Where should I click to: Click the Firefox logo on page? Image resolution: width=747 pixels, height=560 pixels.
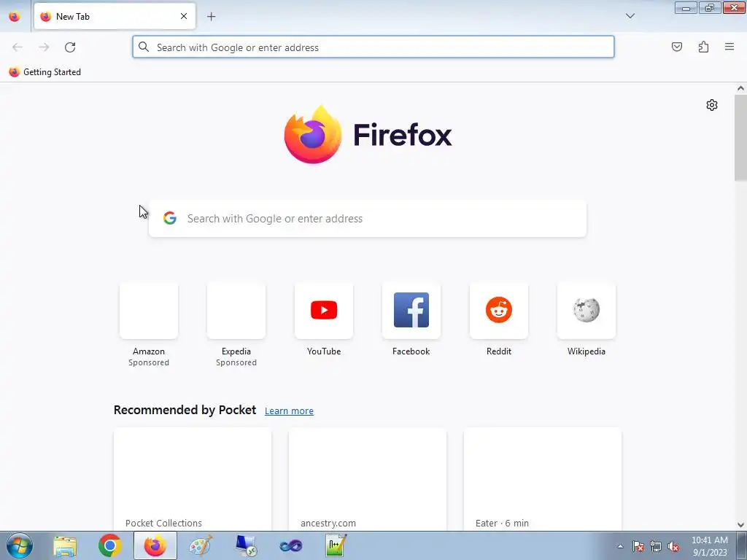click(368, 134)
